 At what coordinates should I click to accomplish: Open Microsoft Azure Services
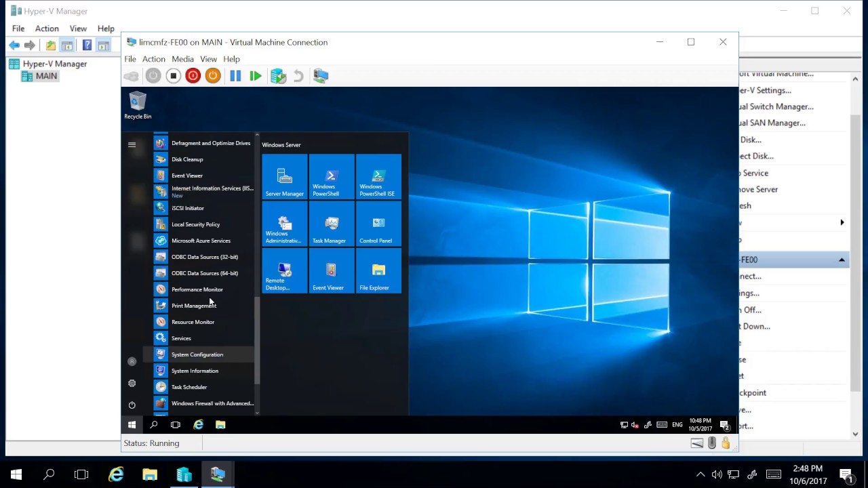203,241
